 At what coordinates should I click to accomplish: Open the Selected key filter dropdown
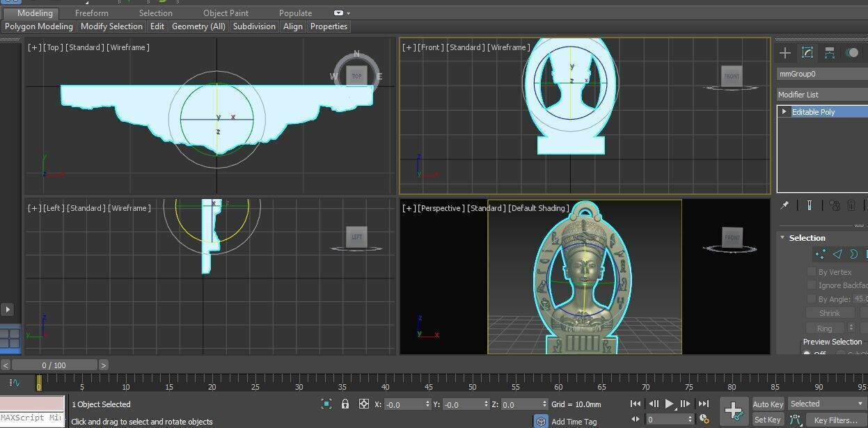pos(827,404)
